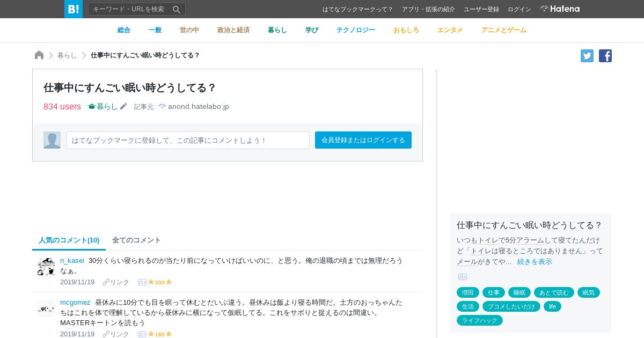Image resolution: width=644 pixels, height=338 pixels.
Task: Open the main article title link
Action: point(130,87)
